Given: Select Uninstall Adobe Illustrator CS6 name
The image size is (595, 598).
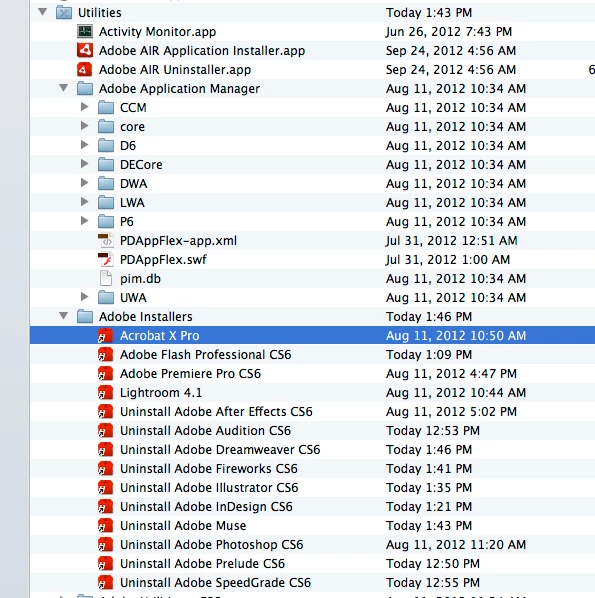Looking at the screenshot, I should tap(209, 487).
